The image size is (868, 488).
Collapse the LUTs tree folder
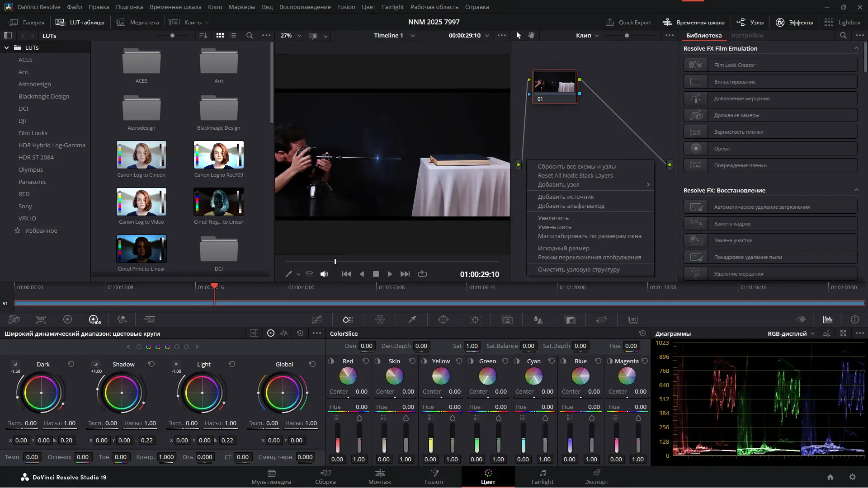tap(6, 47)
